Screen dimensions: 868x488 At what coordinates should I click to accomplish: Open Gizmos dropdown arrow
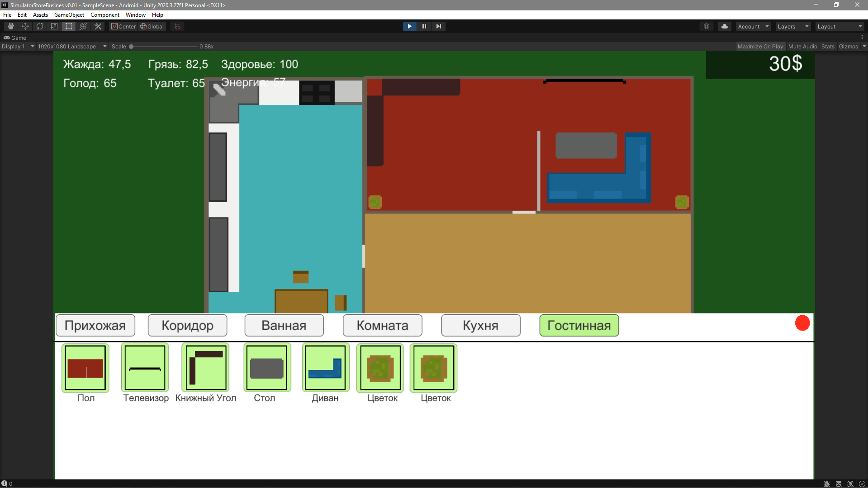tap(864, 46)
